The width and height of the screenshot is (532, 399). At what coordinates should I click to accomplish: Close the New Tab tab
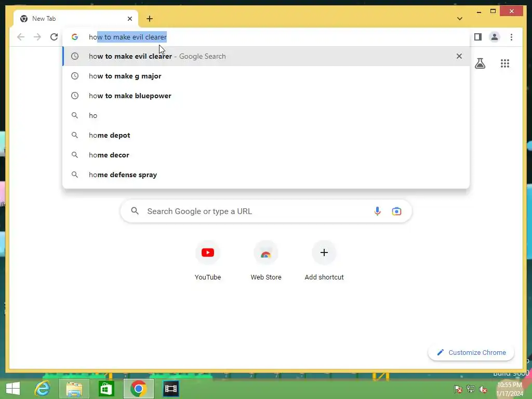129,19
